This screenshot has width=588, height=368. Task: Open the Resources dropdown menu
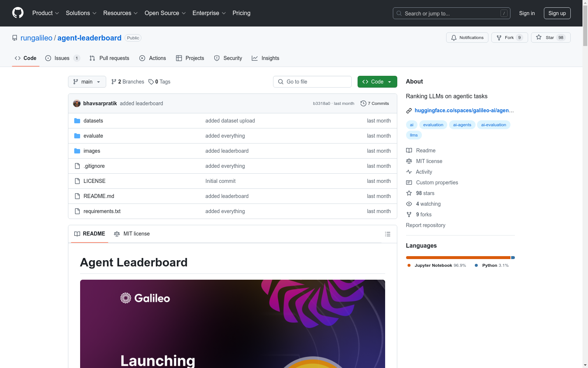tap(121, 13)
